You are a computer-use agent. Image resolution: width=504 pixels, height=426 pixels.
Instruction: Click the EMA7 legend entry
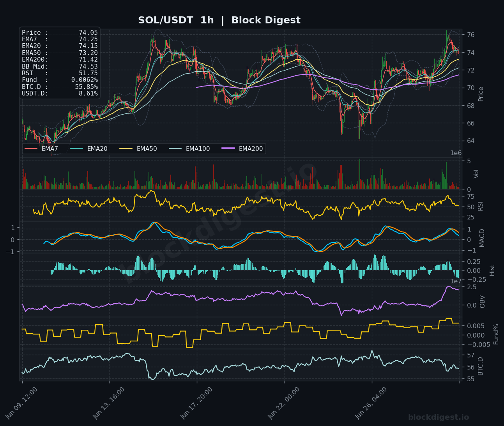coord(41,148)
